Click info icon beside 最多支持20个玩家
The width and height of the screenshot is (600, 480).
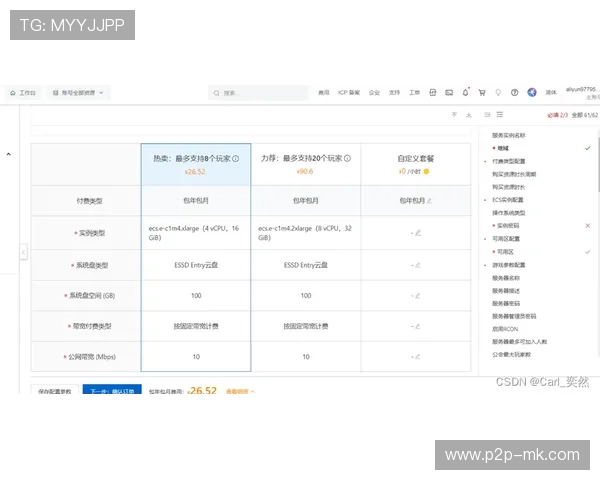pos(347,158)
